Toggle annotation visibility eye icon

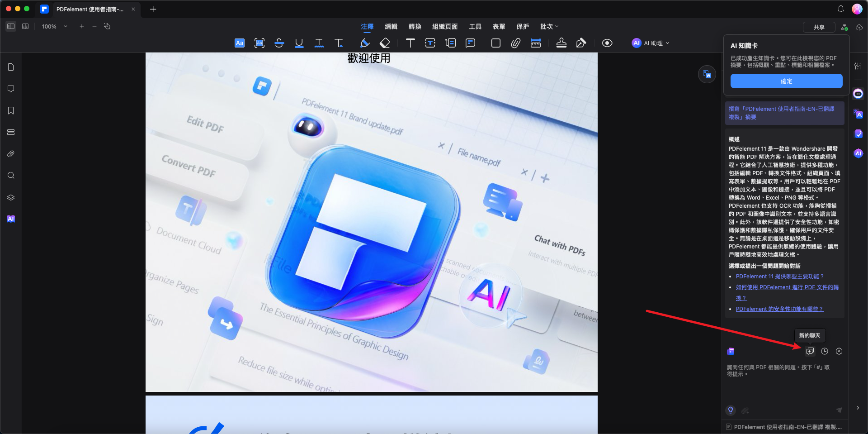pyautogui.click(x=607, y=43)
